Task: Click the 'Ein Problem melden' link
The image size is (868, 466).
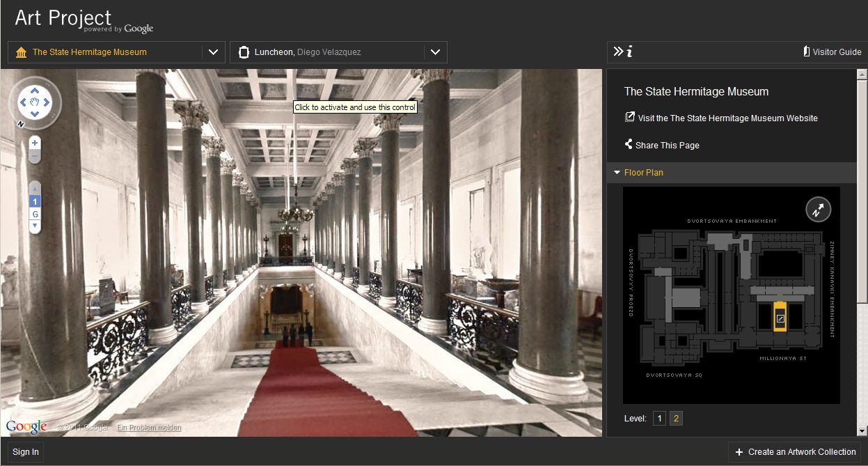Action: click(149, 428)
